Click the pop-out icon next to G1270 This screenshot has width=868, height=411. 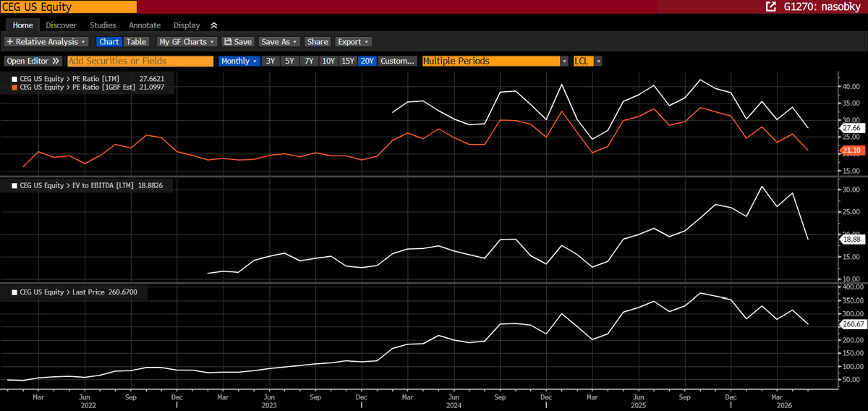click(x=770, y=7)
